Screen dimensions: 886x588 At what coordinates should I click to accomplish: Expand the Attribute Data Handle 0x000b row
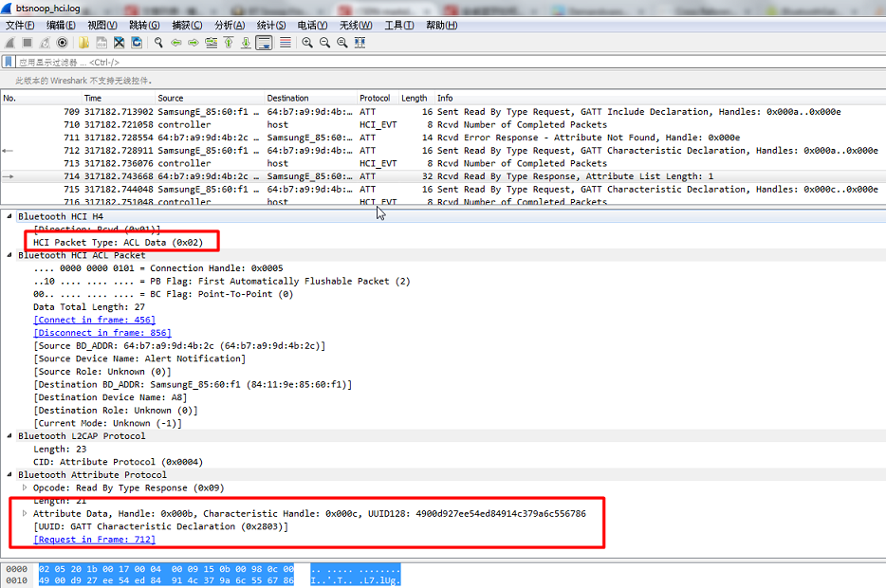pos(25,513)
